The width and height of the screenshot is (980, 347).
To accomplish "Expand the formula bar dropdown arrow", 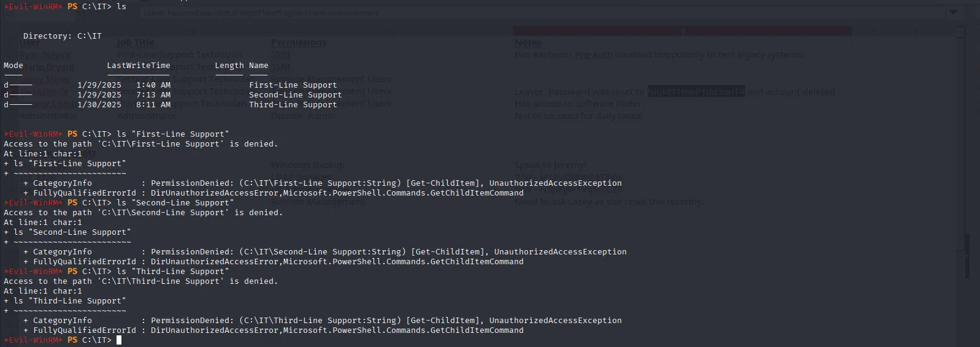I will [x=953, y=12].
